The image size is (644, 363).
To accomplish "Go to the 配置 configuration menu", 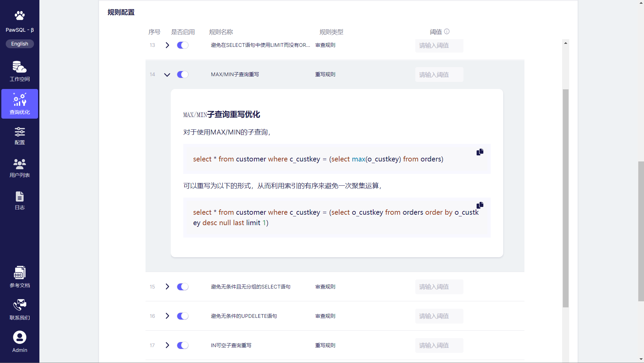I will coord(20,136).
